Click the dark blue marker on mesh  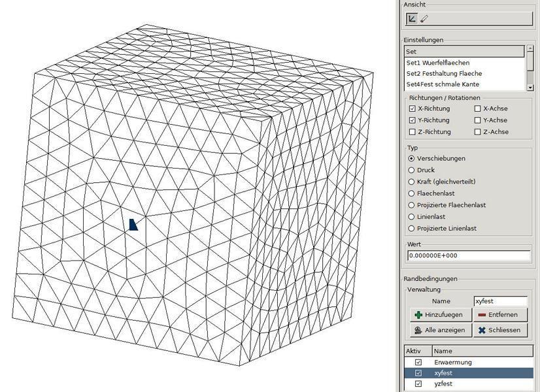coord(133,224)
